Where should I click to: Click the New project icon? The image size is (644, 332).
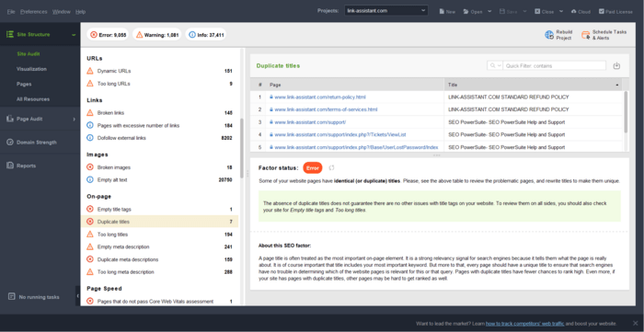tap(442, 11)
